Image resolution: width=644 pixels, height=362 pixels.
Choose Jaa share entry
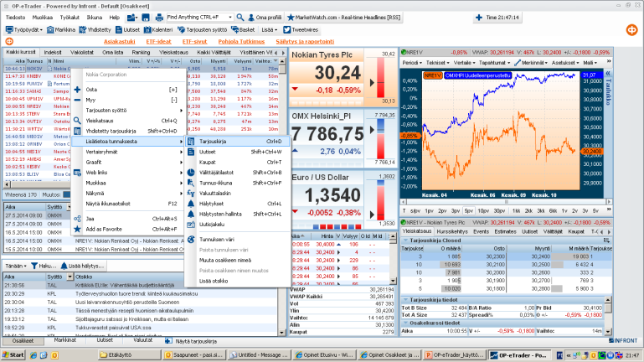pos(128,219)
